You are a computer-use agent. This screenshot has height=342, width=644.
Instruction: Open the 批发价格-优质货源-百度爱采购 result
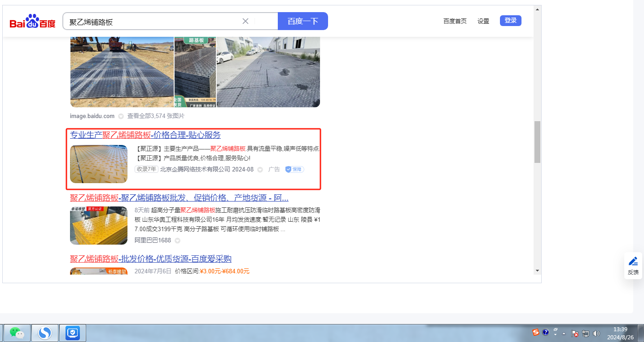tap(151, 259)
